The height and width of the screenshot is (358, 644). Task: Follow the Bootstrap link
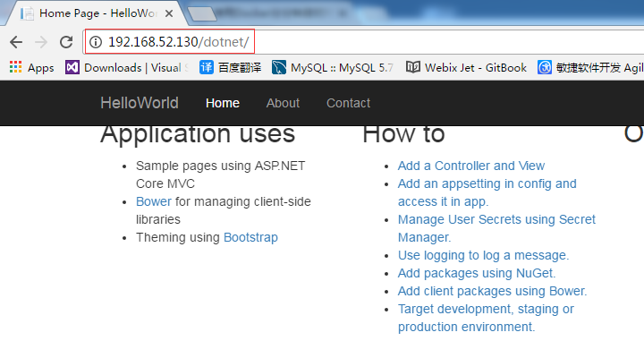click(250, 237)
